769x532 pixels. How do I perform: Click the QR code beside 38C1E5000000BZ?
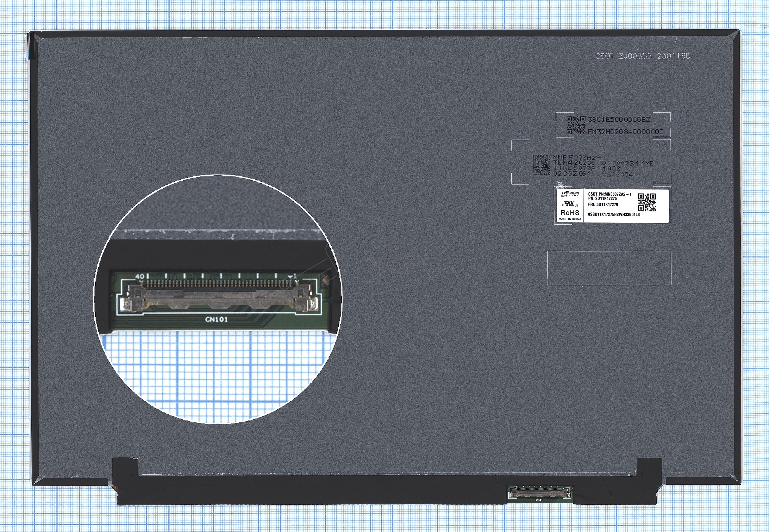(576, 125)
